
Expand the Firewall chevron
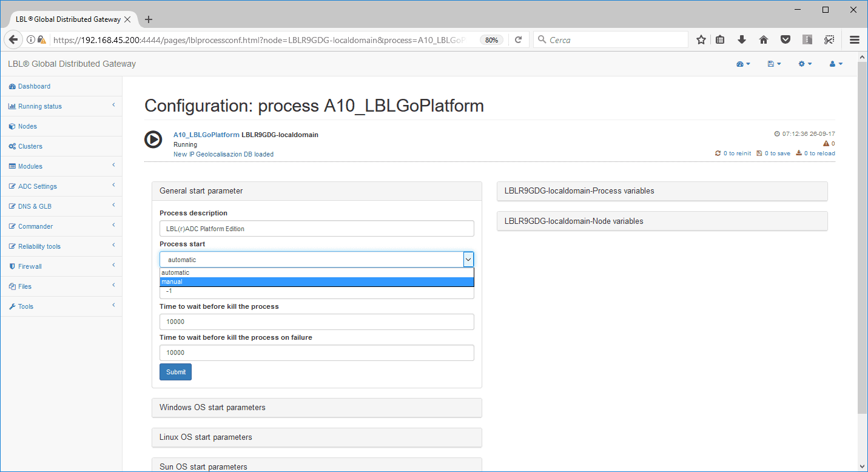click(x=113, y=266)
